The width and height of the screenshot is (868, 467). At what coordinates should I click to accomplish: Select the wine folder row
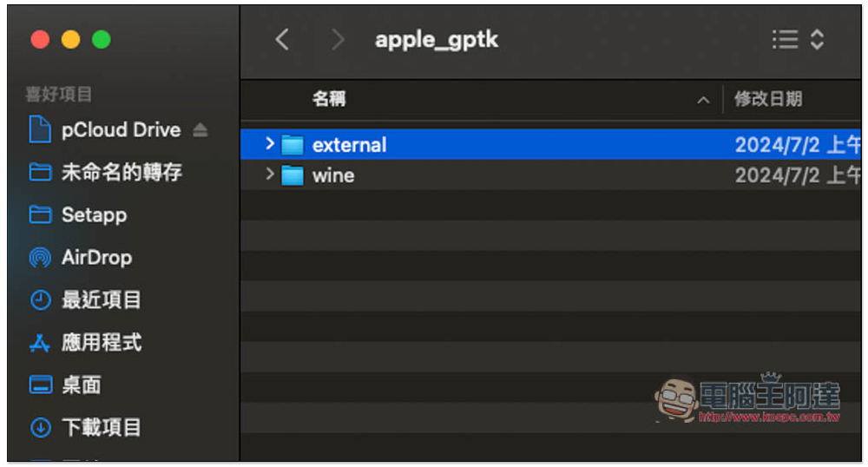point(551,175)
